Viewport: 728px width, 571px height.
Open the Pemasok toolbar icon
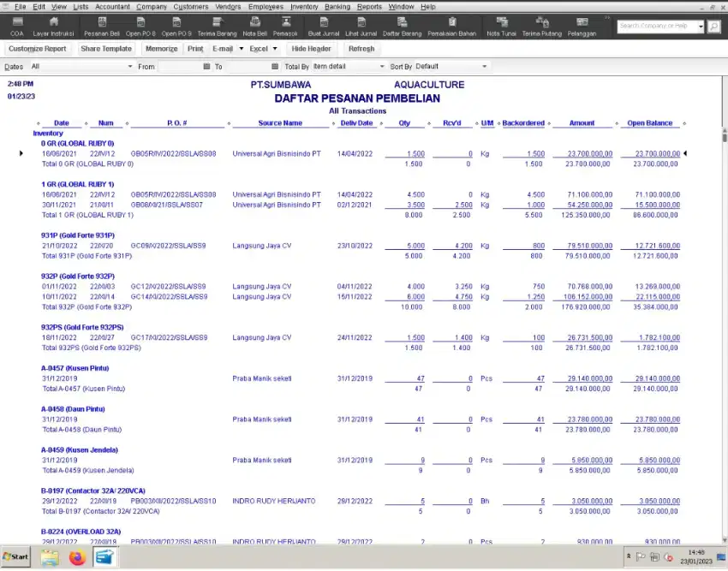coord(285,27)
